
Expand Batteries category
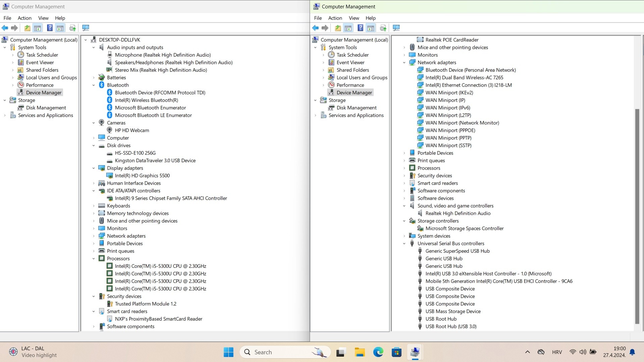94,78
